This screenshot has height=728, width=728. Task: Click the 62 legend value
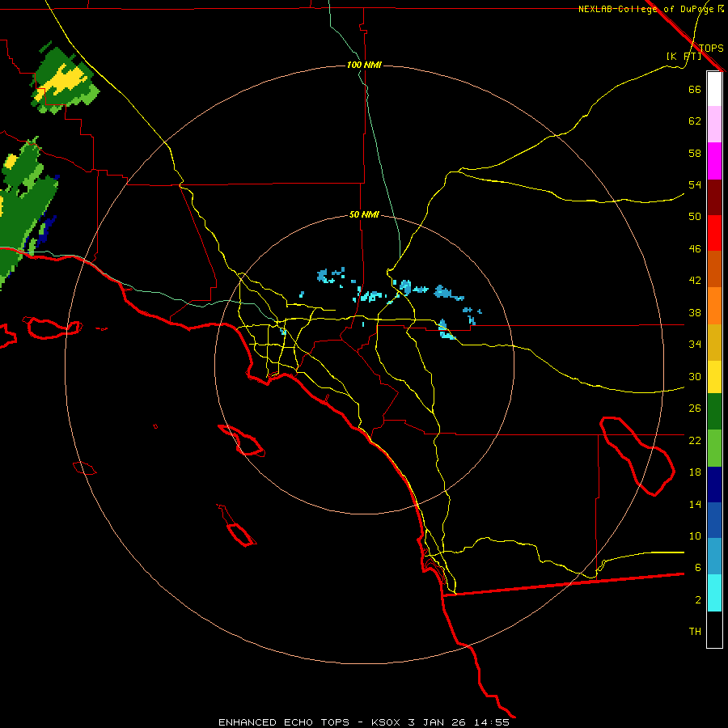pyautogui.click(x=695, y=121)
